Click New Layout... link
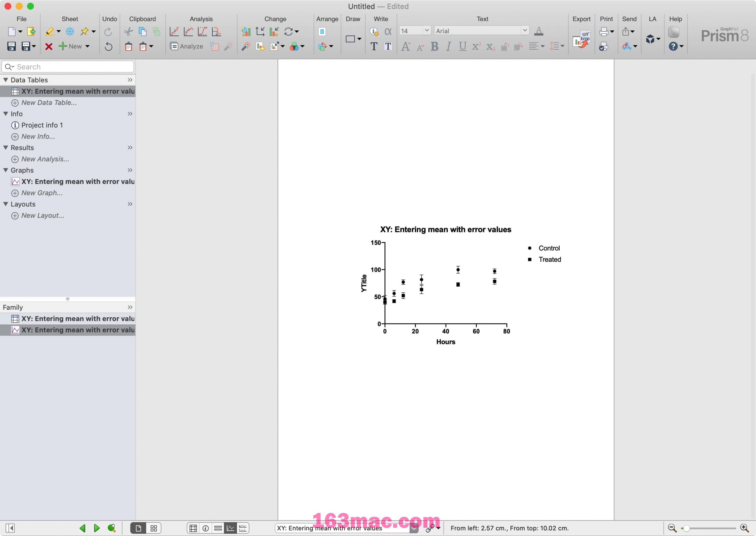756x536 pixels. [43, 215]
